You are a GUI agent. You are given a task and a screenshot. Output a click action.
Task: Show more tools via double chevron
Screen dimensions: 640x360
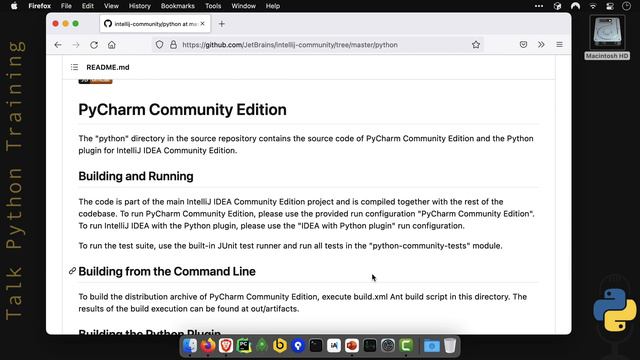click(x=541, y=44)
